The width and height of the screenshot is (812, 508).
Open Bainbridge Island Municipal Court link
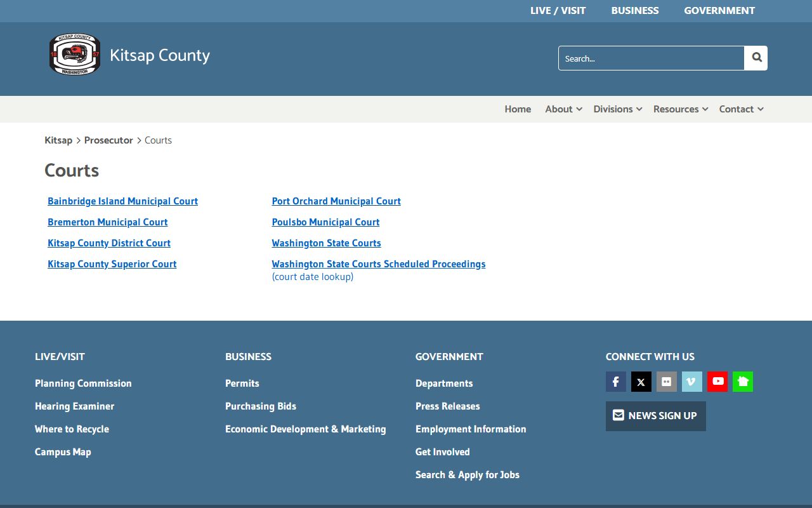tap(122, 201)
